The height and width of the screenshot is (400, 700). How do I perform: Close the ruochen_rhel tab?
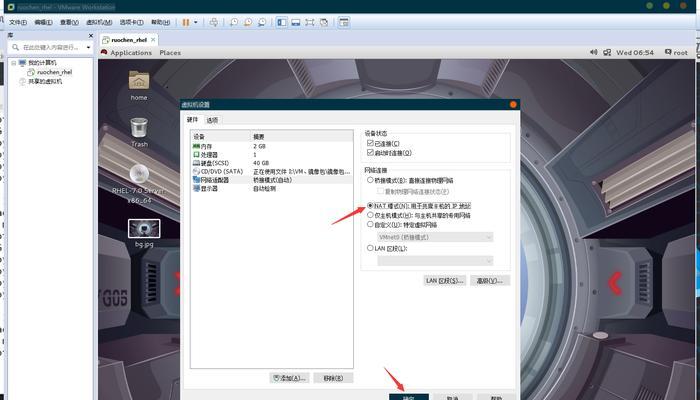pyautogui.click(x=153, y=40)
